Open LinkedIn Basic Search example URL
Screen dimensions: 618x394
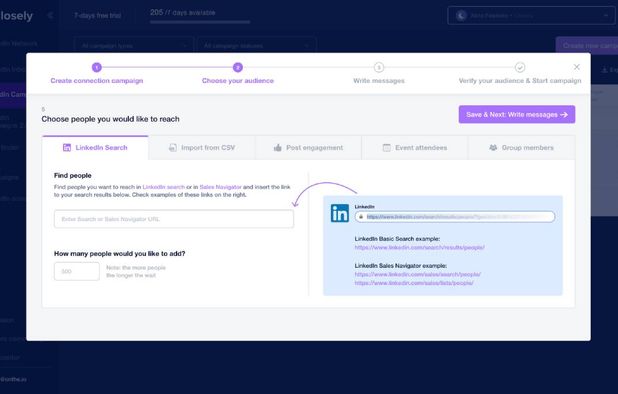[419, 247]
